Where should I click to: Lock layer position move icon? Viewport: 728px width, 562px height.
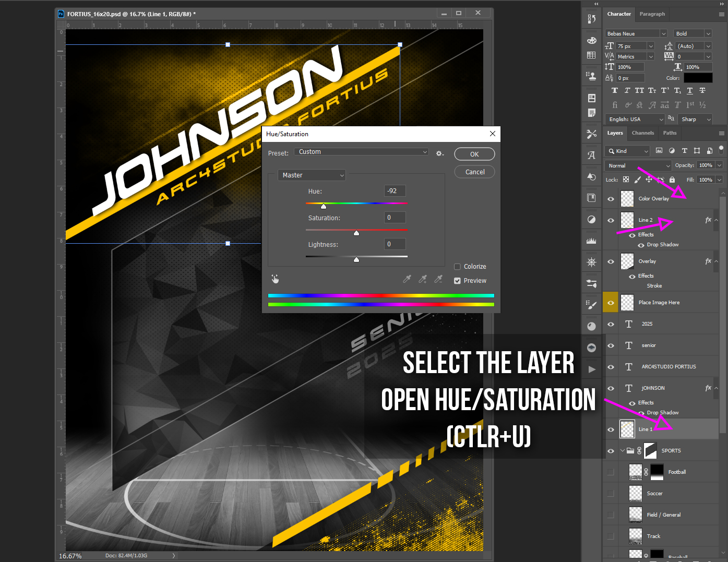649,180
